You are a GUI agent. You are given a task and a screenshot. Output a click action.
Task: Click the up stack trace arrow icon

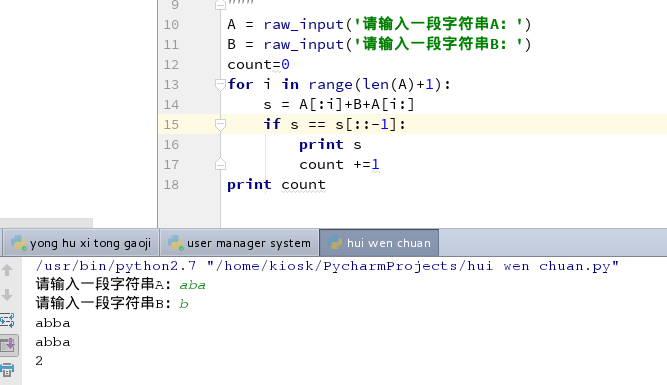coord(7,270)
